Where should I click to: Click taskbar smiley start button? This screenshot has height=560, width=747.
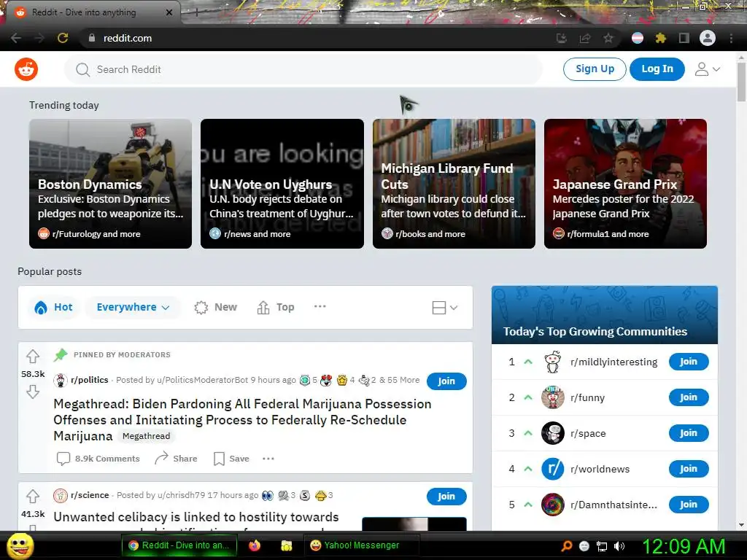point(20,545)
